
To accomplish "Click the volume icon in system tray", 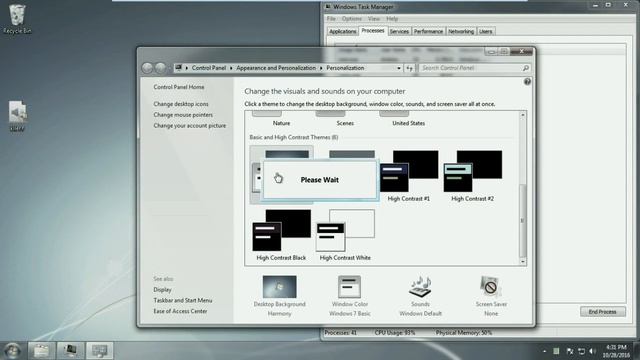I will click(593, 351).
